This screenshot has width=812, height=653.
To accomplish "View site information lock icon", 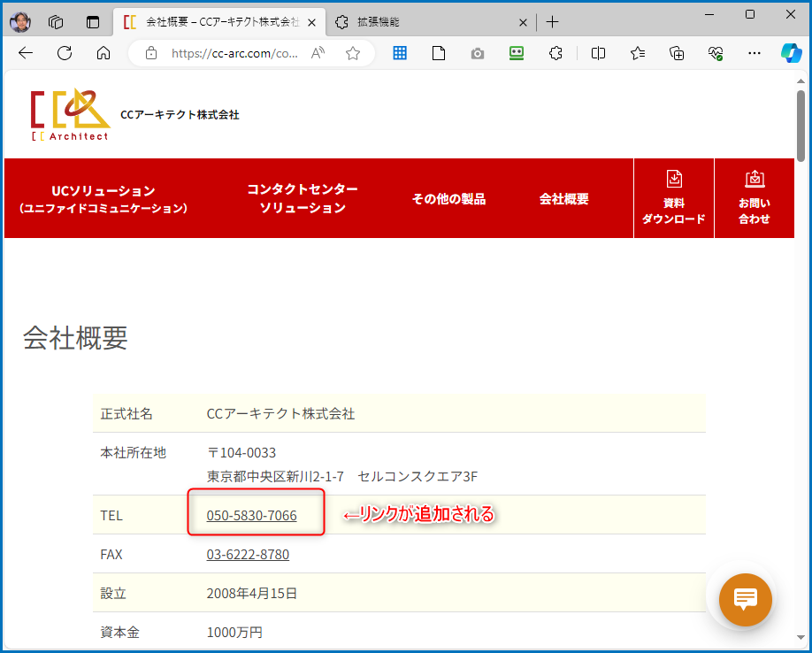I will [x=151, y=53].
